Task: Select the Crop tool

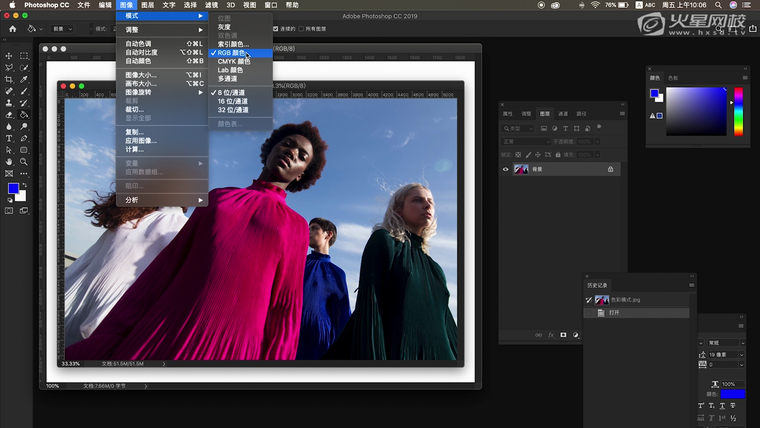Action: tap(9, 79)
